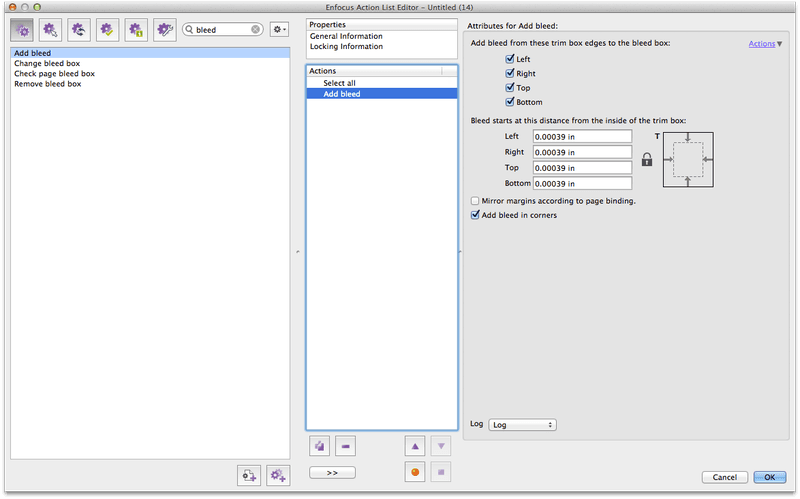Toggle Add bleed in corners checkbox
The height and width of the screenshot is (499, 800).
[475, 215]
